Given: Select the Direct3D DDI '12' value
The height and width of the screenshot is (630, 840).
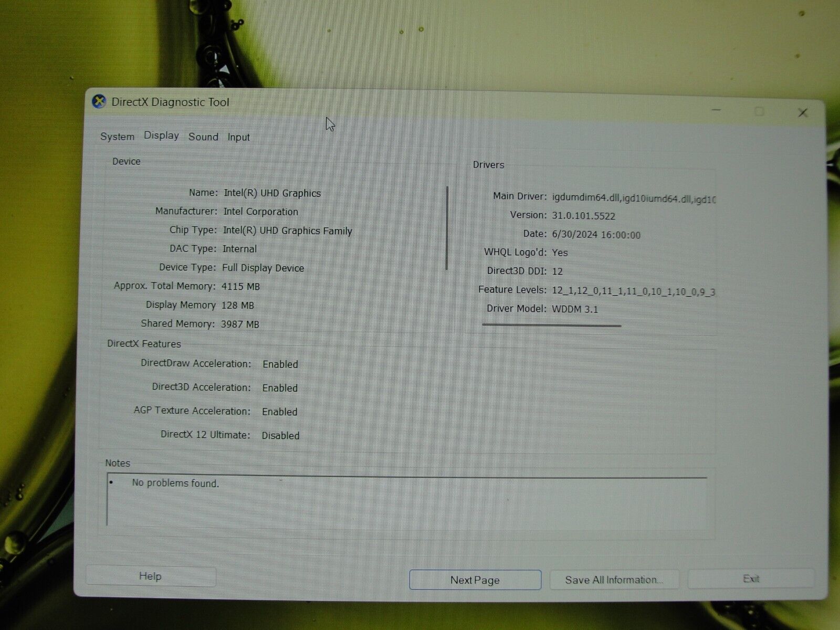Looking at the screenshot, I should 557,271.
